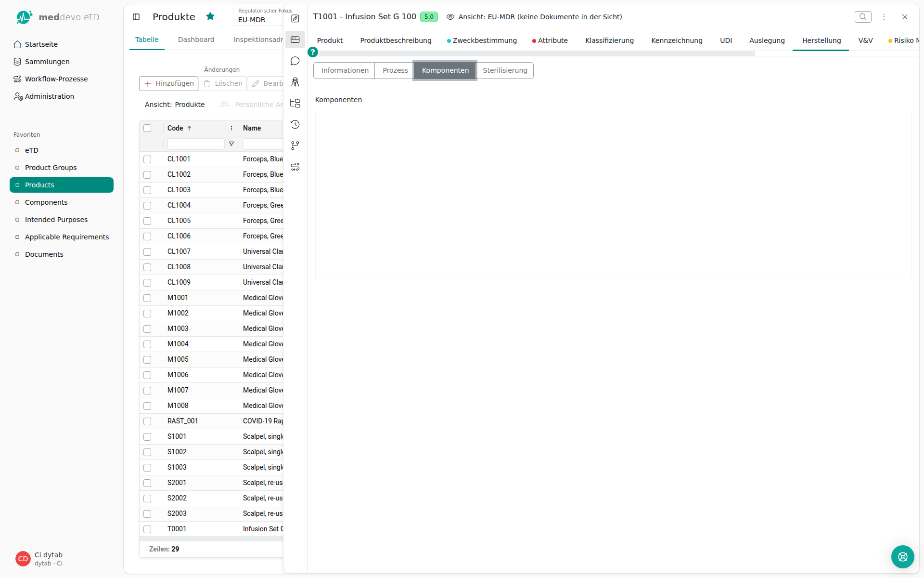Click the green help question mark icon
Image resolution: width=924 pixels, height=578 pixels.
pos(313,52)
